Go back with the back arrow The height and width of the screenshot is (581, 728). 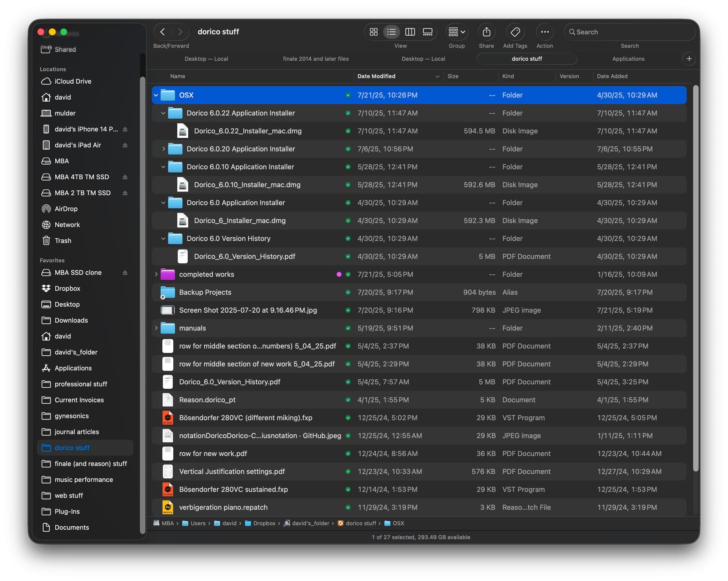(x=163, y=32)
